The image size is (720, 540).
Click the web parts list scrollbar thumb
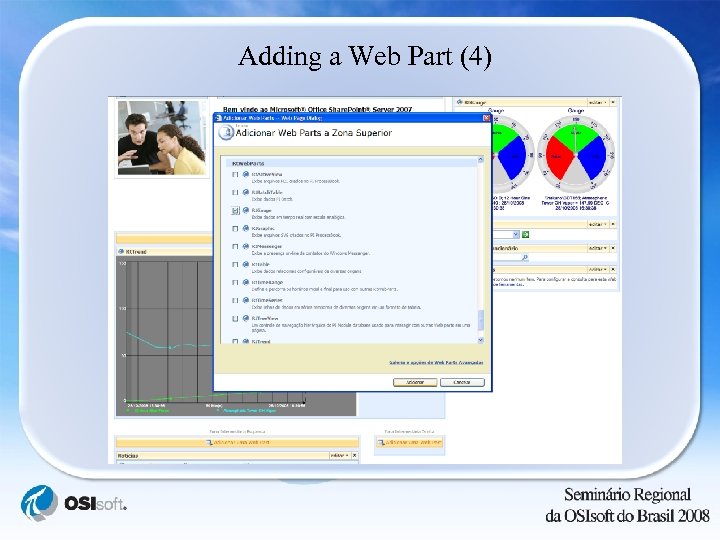[481, 320]
